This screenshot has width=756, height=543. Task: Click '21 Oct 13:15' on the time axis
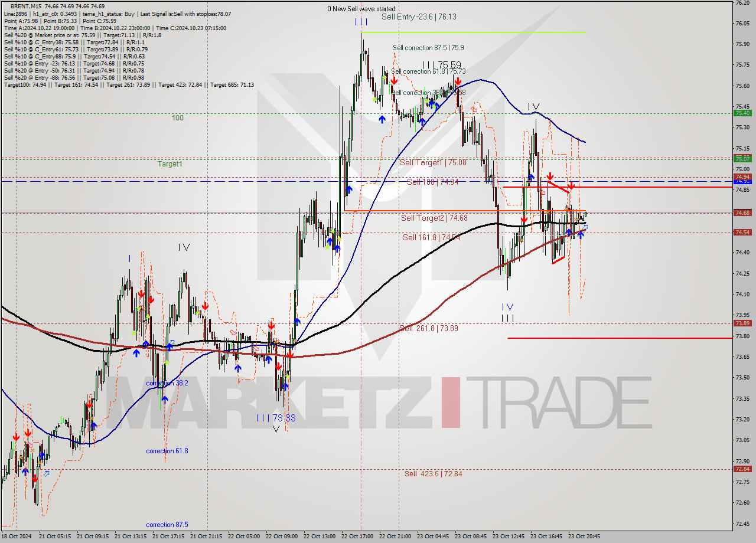coord(131,537)
